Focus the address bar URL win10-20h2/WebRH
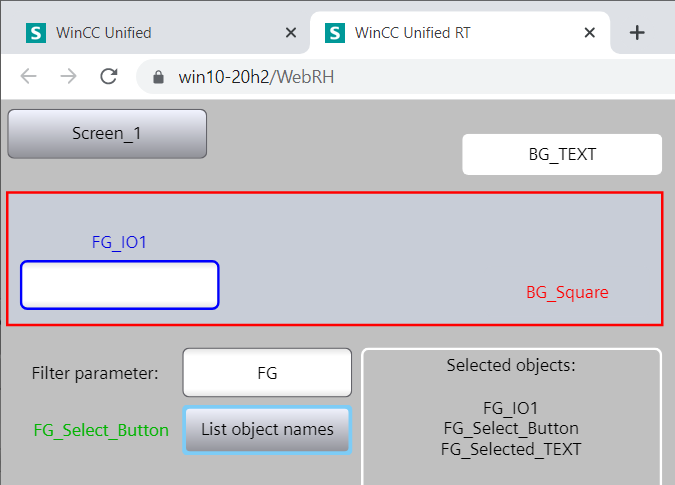 point(257,77)
